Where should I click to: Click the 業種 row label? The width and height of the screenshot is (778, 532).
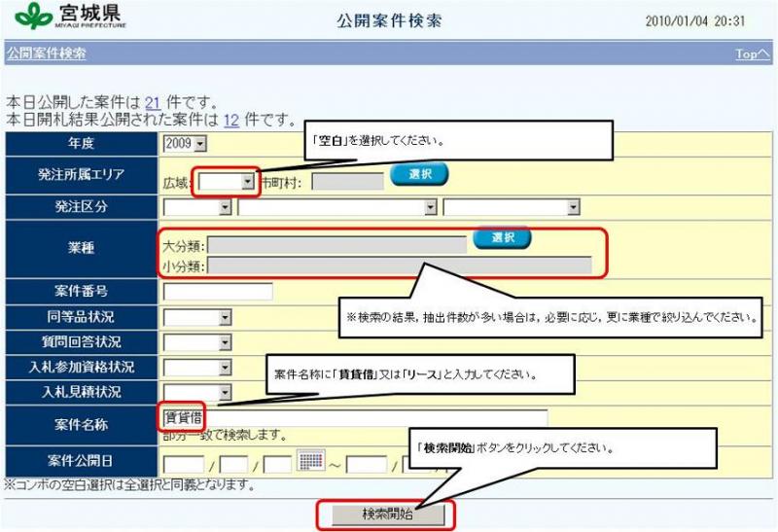(81, 248)
